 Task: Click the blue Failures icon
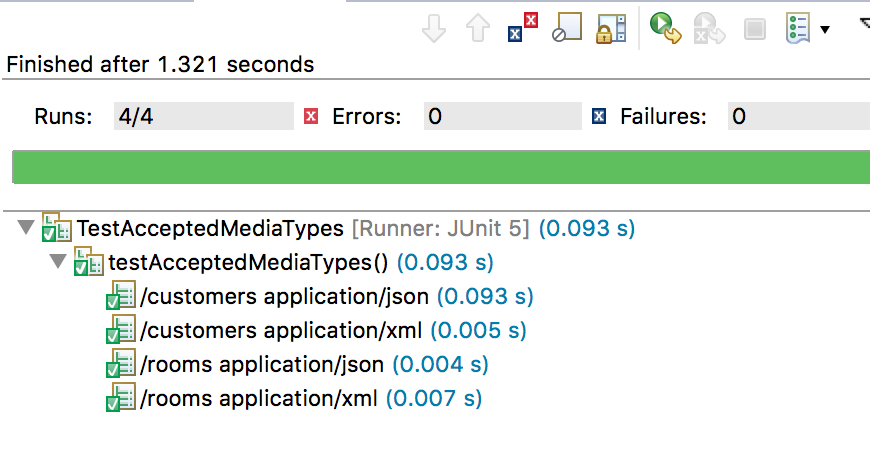[x=599, y=116]
